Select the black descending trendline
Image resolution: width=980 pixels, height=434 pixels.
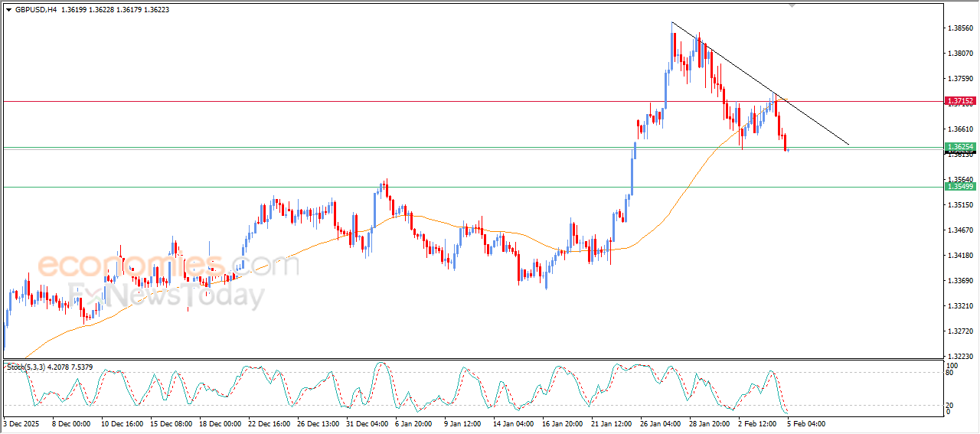[760, 83]
